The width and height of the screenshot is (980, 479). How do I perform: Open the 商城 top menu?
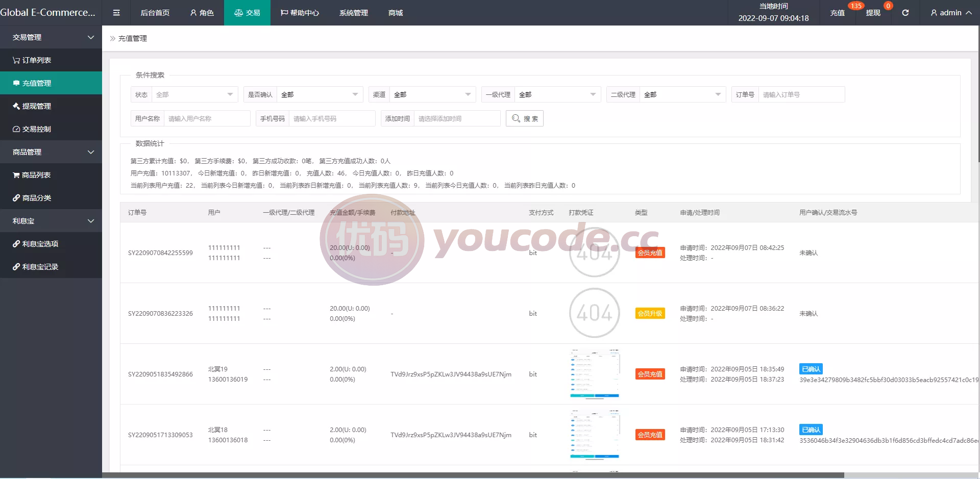[396, 13]
